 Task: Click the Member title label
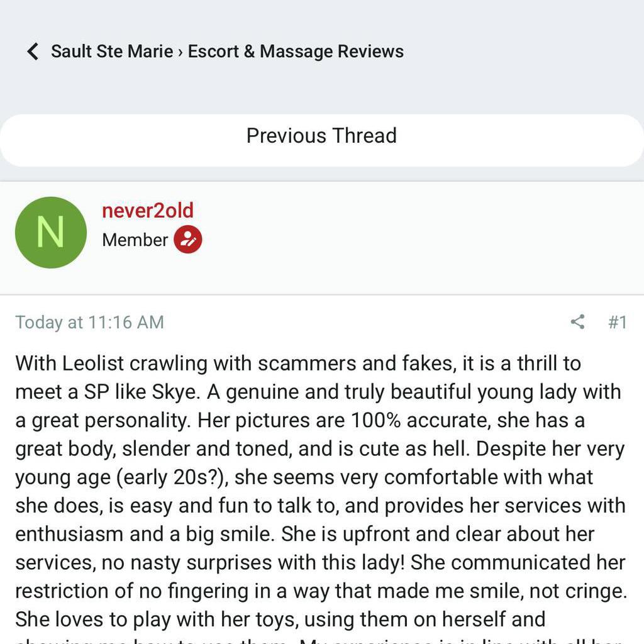(x=135, y=240)
